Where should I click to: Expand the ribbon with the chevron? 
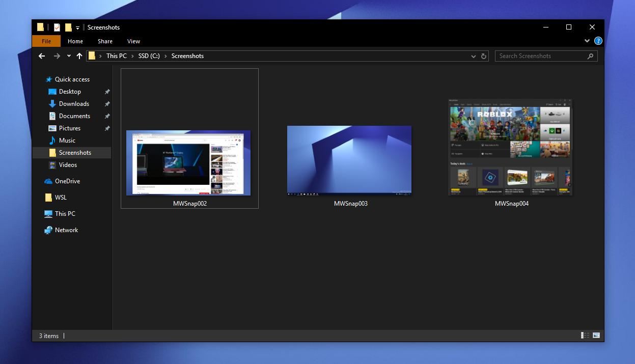point(587,41)
